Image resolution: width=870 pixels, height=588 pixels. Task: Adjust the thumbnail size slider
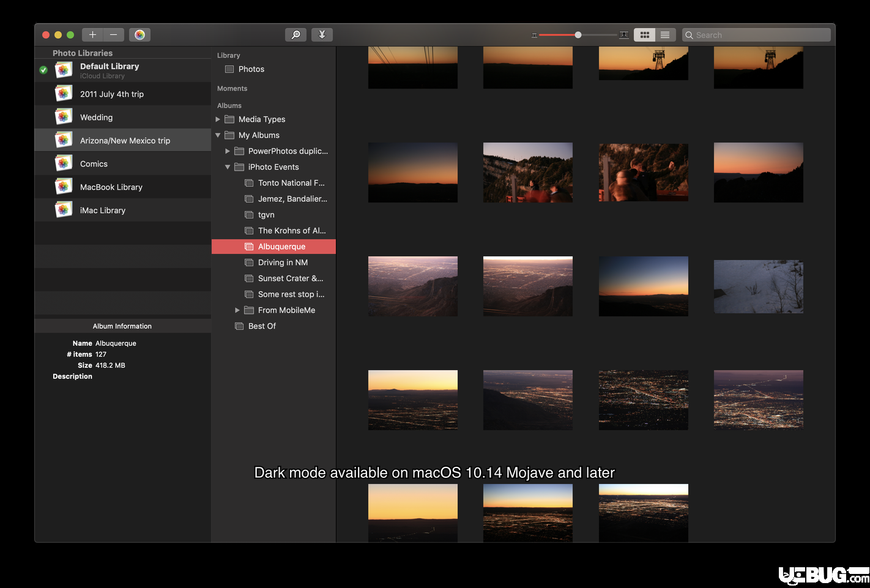click(578, 35)
